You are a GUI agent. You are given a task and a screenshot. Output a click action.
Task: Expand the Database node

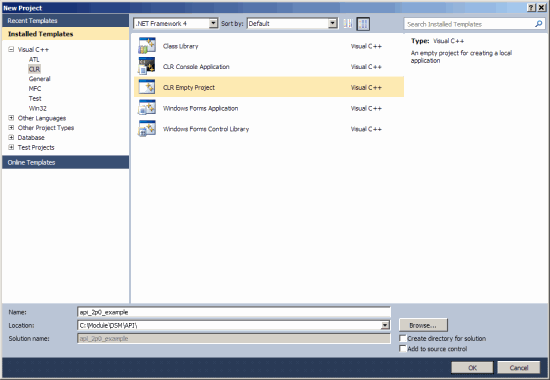click(x=11, y=138)
